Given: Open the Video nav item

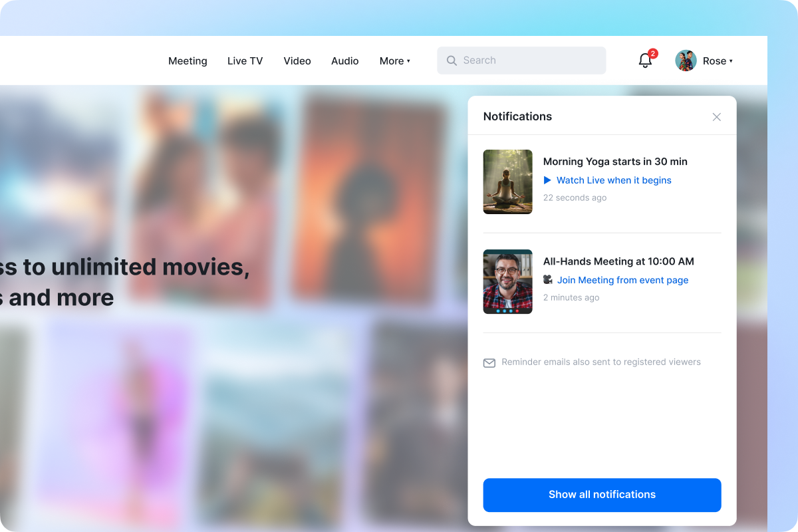Looking at the screenshot, I should pos(297,61).
